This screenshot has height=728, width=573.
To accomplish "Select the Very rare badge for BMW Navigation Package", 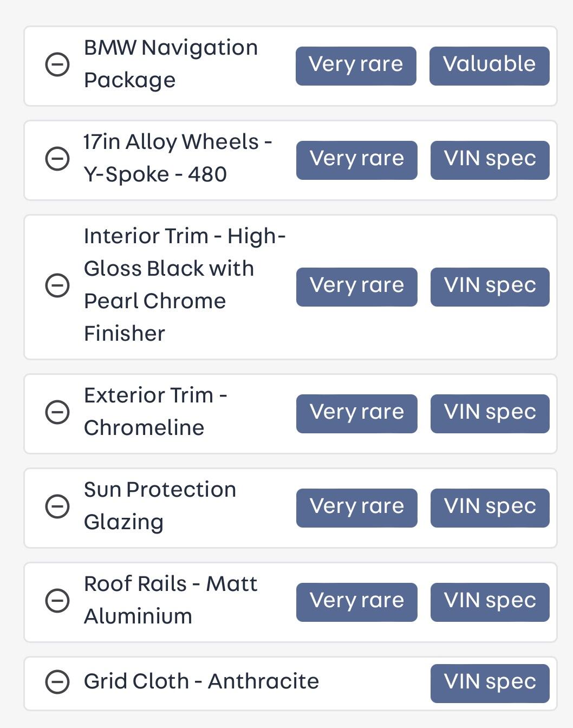I will tap(356, 66).
